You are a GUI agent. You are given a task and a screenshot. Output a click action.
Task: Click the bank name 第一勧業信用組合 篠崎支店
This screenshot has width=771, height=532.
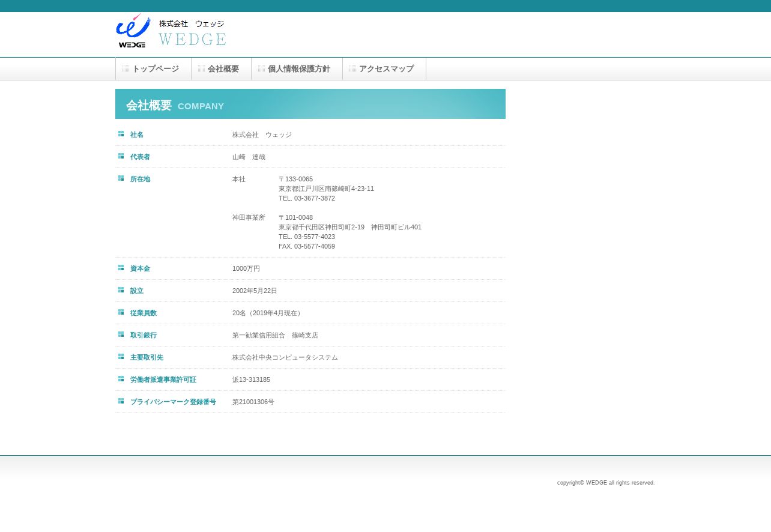pyautogui.click(x=275, y=335)
